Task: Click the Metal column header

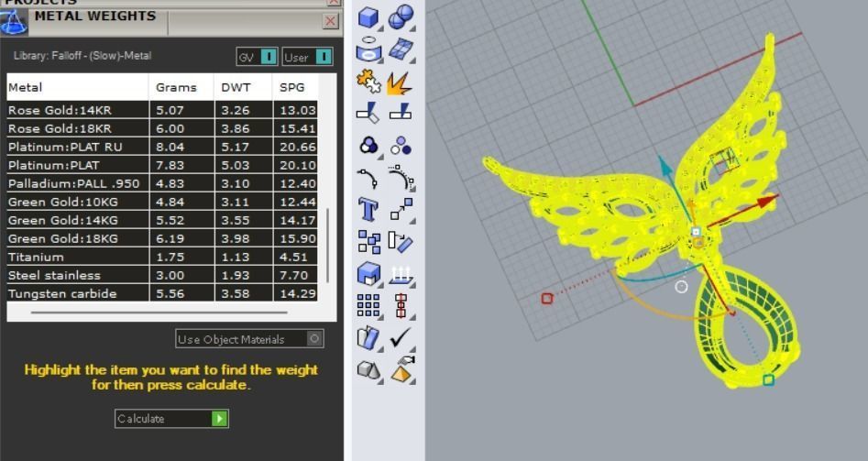Action: 78,87
